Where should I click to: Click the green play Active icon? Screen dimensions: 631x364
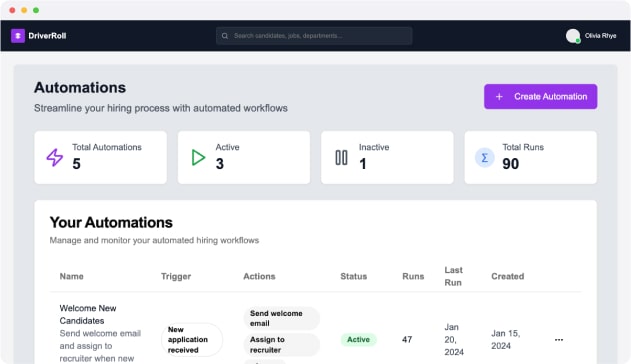[x=198, y=157]
